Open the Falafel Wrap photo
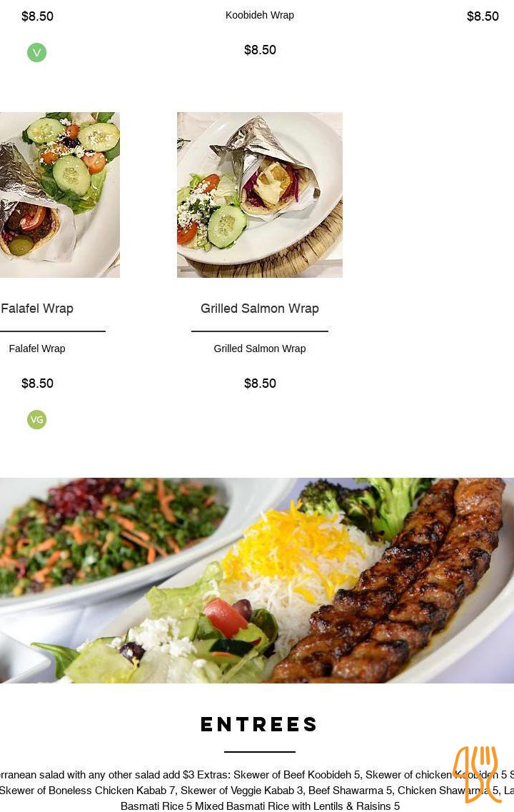 coord(59,195)
